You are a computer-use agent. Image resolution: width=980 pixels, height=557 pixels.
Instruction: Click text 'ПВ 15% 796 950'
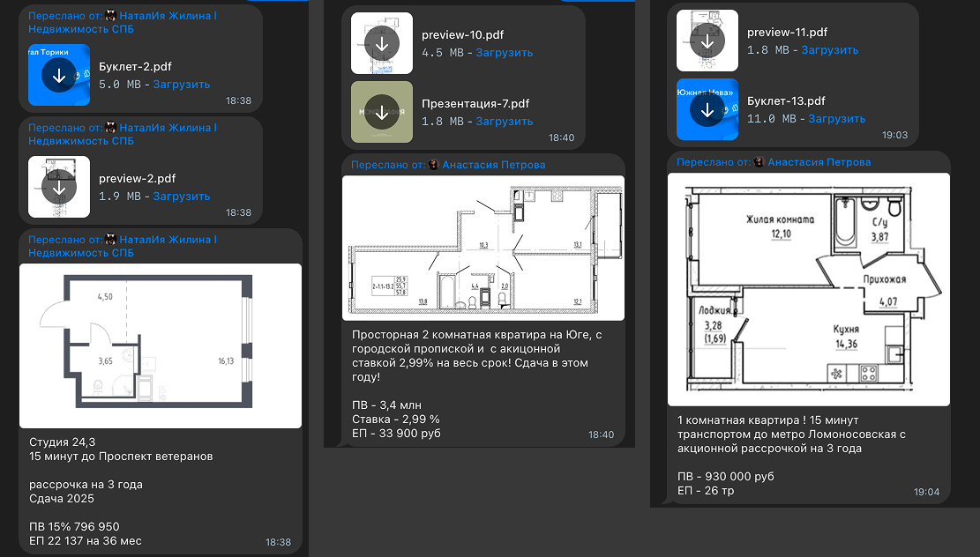[74, 526]
